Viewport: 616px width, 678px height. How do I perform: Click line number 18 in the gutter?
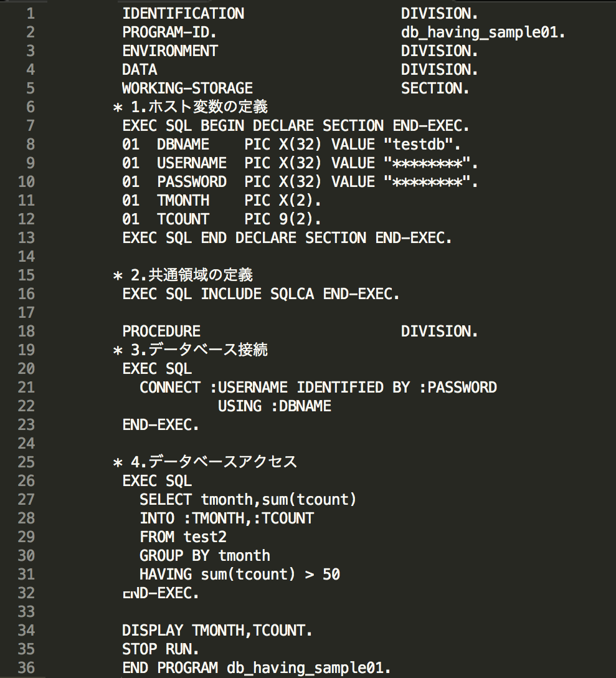(x=27, y=331)
